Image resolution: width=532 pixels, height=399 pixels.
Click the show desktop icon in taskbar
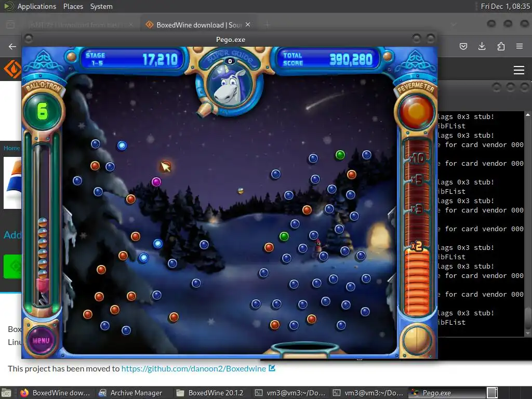pyautogui.click(x=6, y=393)
